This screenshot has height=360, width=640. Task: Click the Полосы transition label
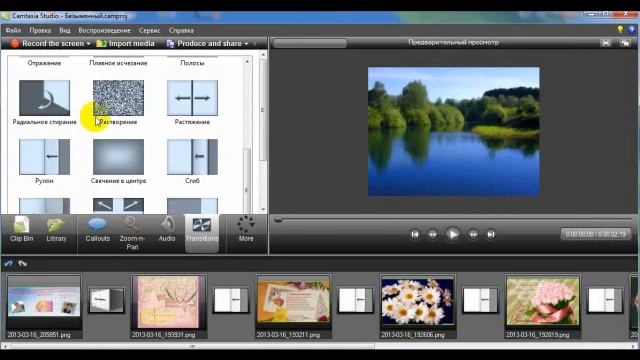[x=192, y=63]
